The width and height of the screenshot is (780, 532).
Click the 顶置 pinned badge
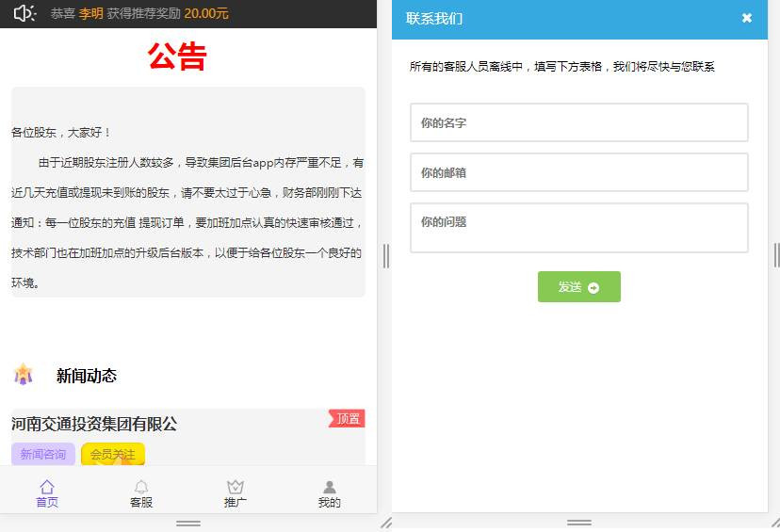click(348, 419)
